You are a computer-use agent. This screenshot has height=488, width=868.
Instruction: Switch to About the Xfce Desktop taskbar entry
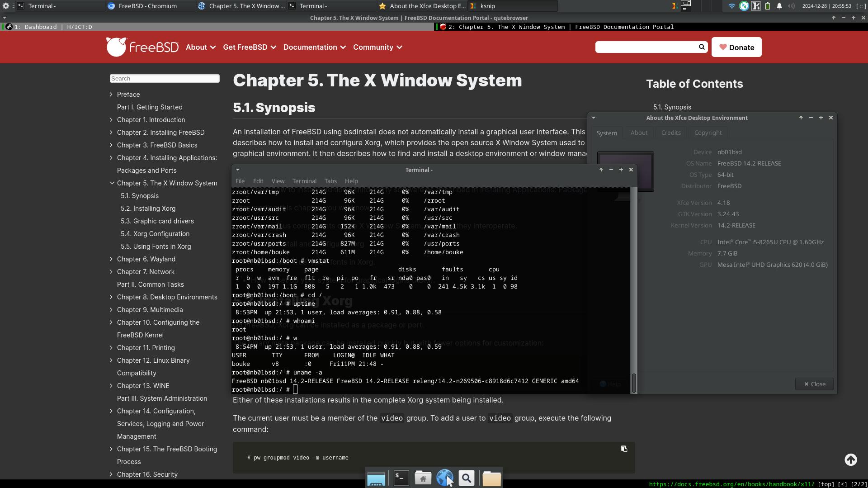tap(422, 6)
